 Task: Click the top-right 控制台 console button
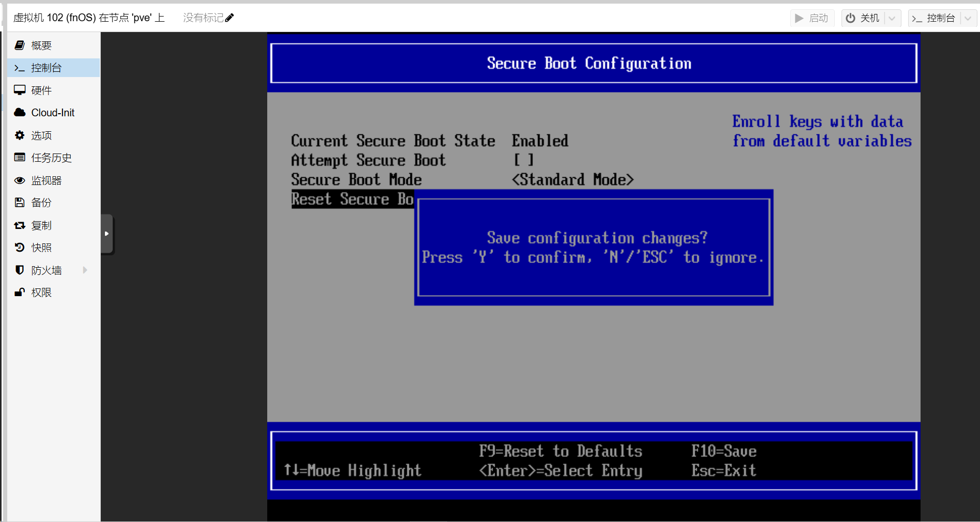935,18
